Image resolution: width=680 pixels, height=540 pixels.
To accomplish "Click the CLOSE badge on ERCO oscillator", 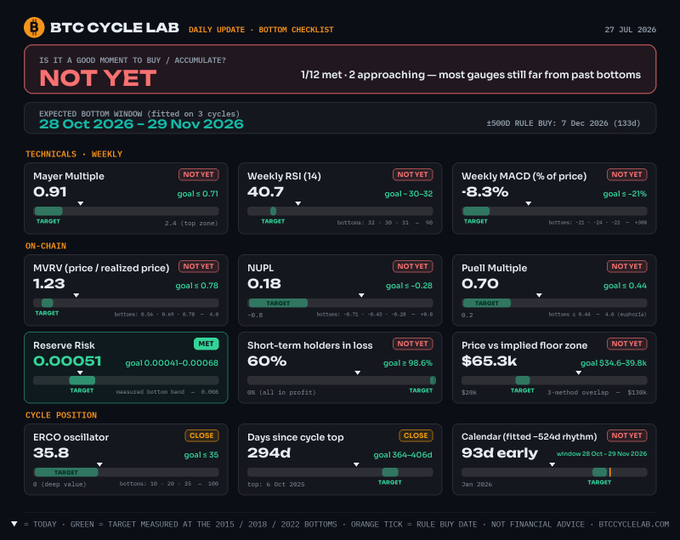I will tap(202, 435).
